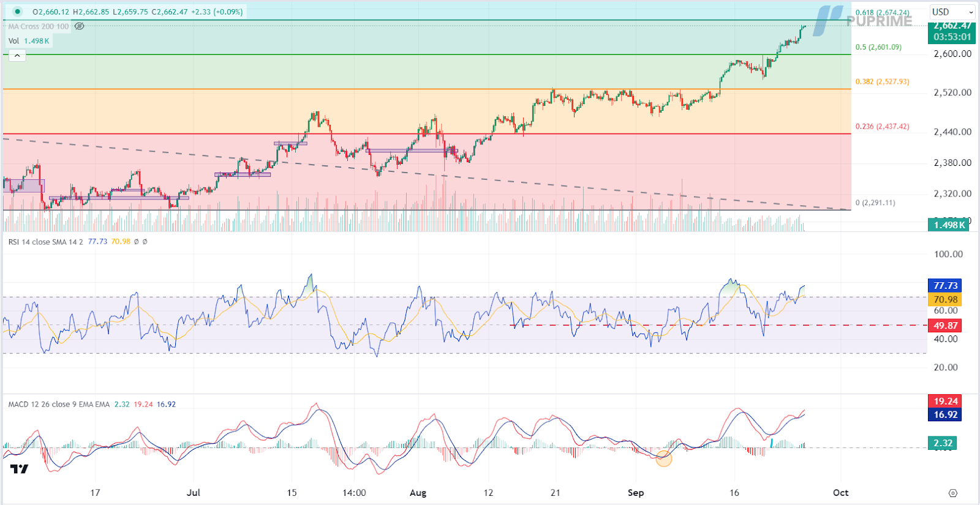Click the 1.498K value beside Vol
Viewport: 980px width, 505px height.
click(37, 41)
